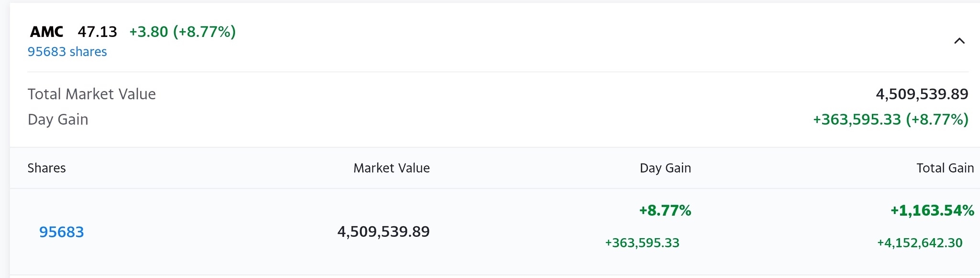Click the +3.80 (+8.77%) price change
The image size is (980, 278).
coord(182,32)
